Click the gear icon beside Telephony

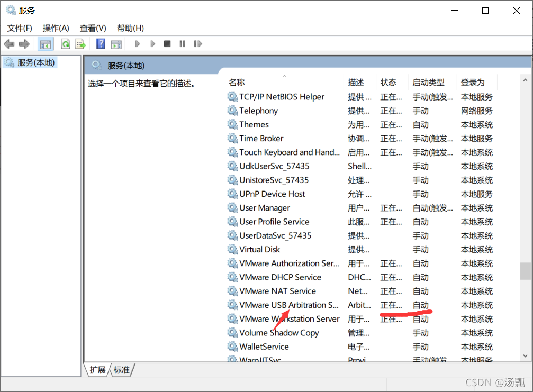coord(232,111)
